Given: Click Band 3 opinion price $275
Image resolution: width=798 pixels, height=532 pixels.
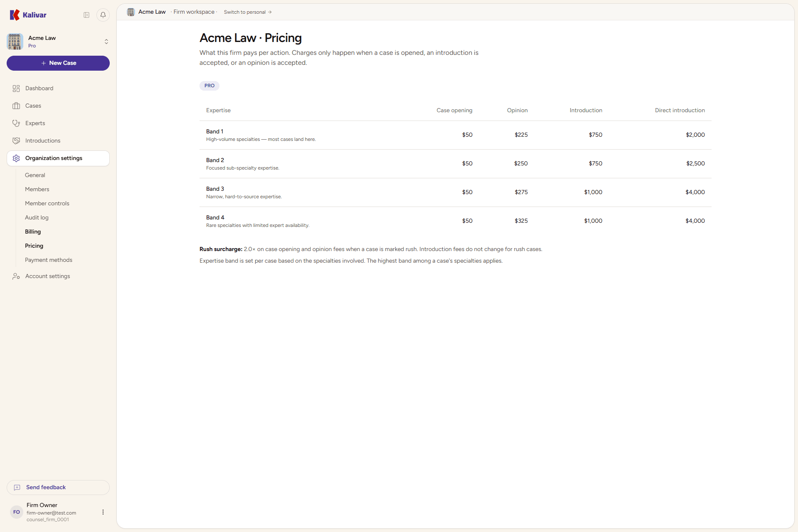Looking at the screenshot, I should point(521,192).
